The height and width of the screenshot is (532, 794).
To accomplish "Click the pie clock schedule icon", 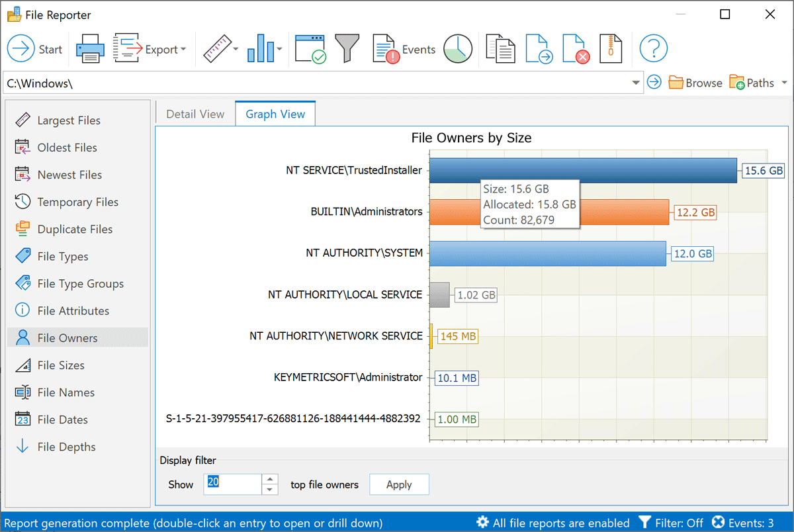I will click(x=458, y=49).
